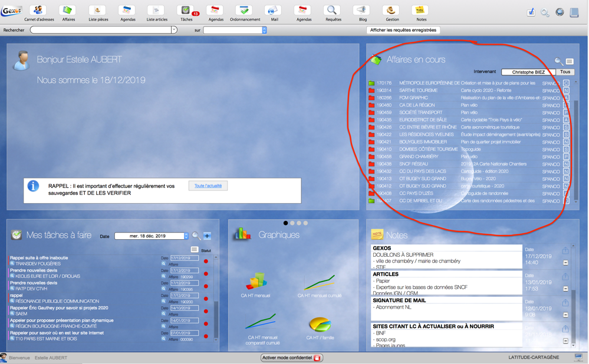
Task: Open Tâches with the 13 badge
Action: (x=186, y=12)
